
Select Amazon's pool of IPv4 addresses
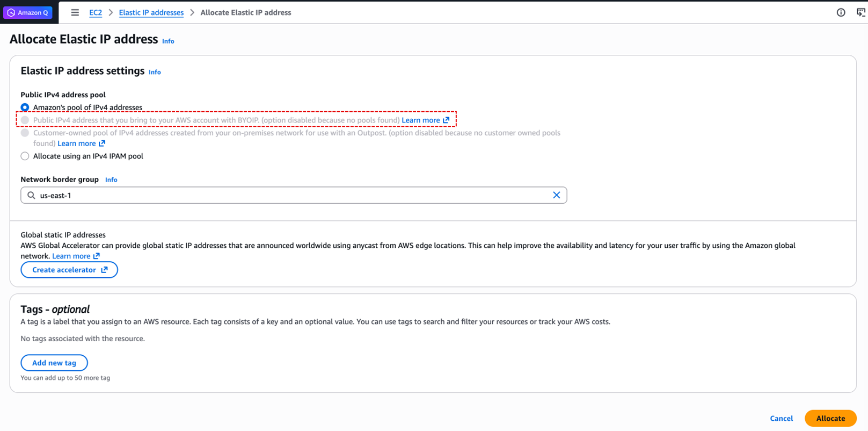(x=25, y=107)
